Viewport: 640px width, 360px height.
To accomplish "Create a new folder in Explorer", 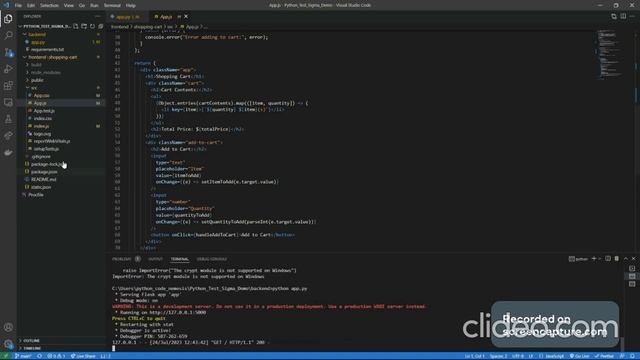I will (84, 26).
